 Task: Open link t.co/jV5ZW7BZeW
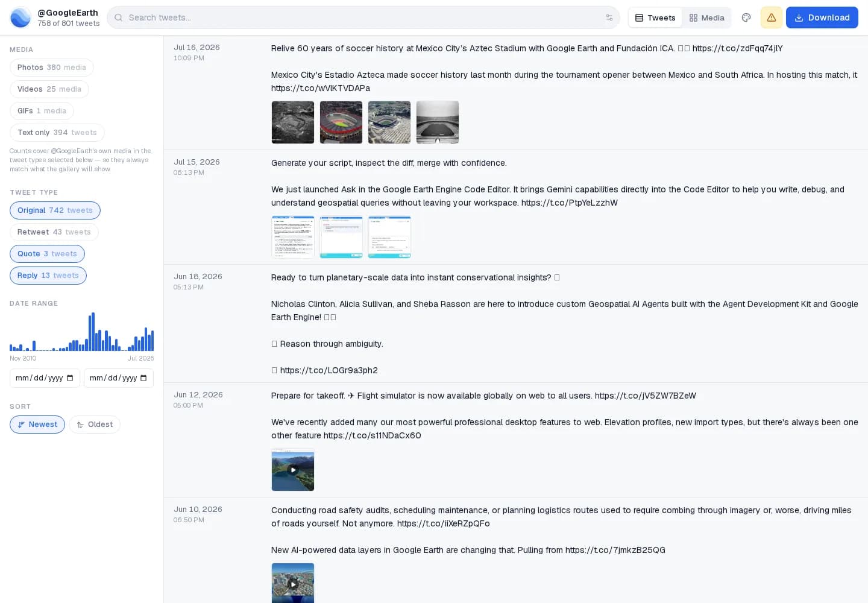click(x=646, y=396)
